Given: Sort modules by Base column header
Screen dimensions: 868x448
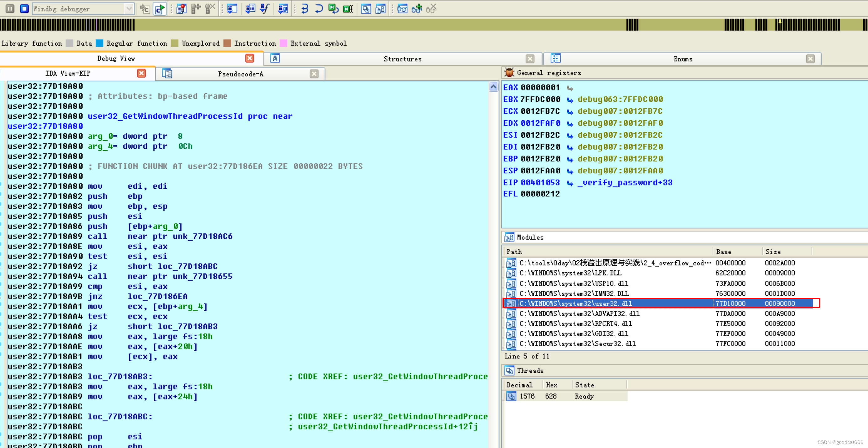Looking at the screenshot, I should (x=738, y=252).
